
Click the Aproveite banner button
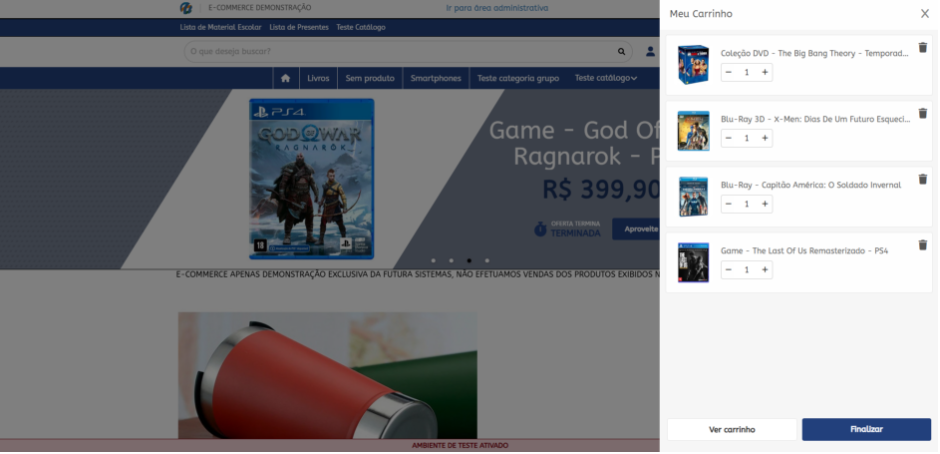[636, 229]
